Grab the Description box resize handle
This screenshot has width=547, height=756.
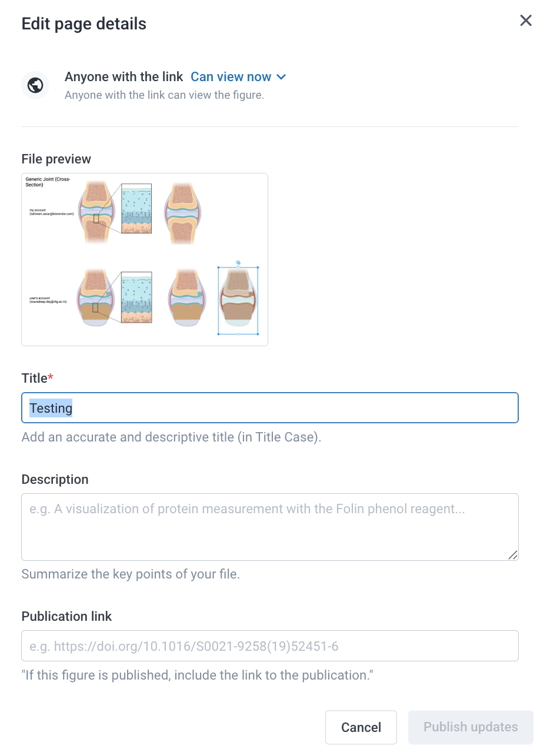[513, 554]
